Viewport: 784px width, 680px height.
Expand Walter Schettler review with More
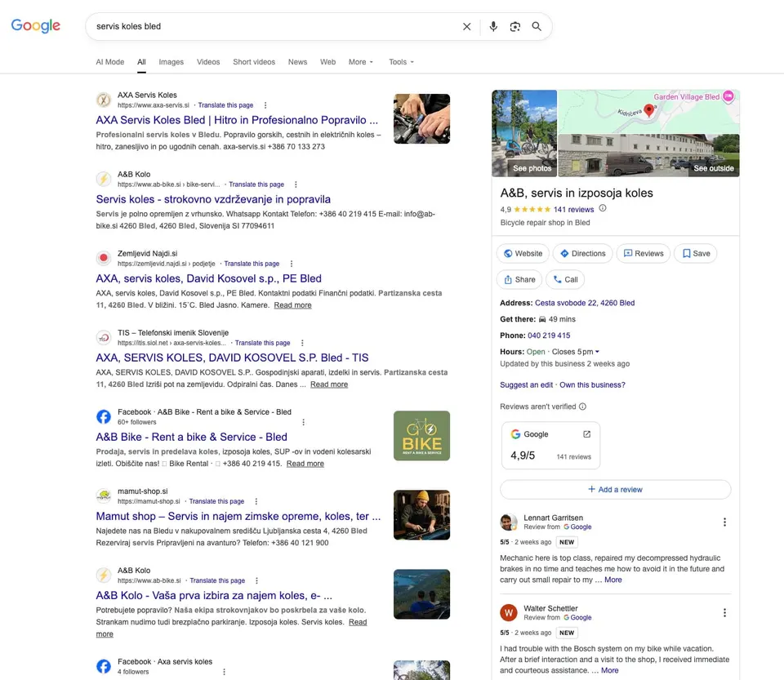[609, 670]
